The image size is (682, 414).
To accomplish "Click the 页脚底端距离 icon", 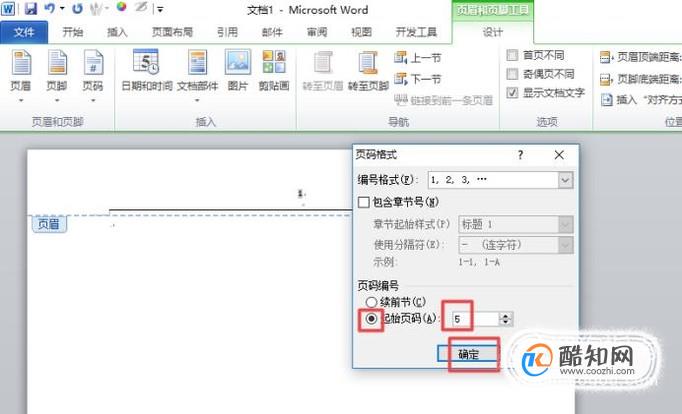I will [x=606, y=79].
